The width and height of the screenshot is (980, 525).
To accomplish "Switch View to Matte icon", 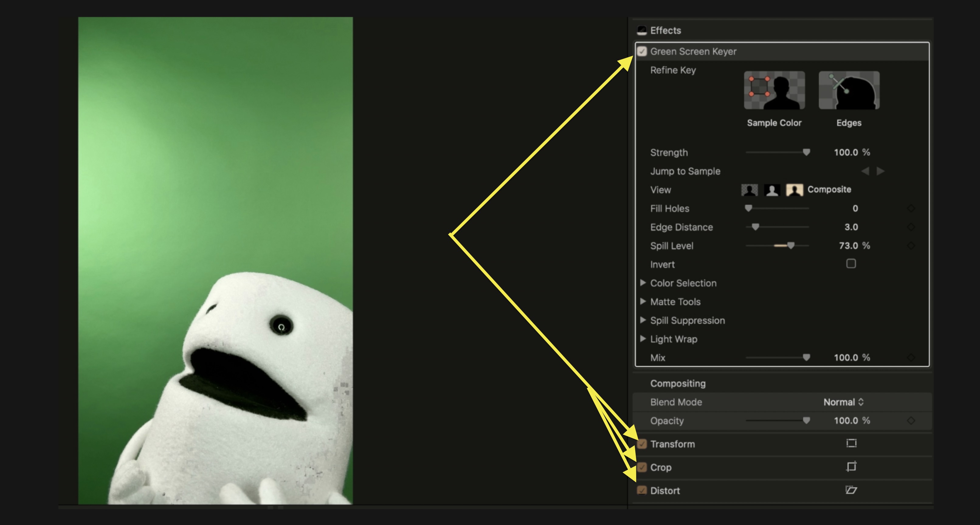I will 772,190.
